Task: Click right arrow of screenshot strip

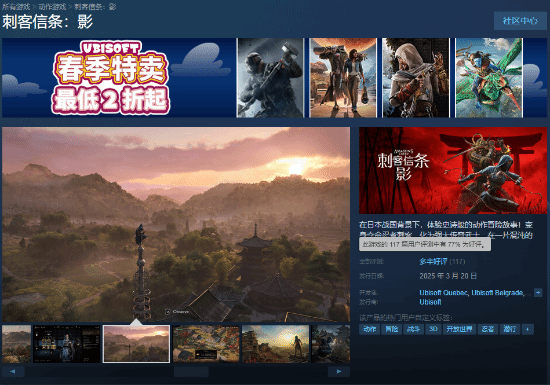Action: tap(339, 371)
